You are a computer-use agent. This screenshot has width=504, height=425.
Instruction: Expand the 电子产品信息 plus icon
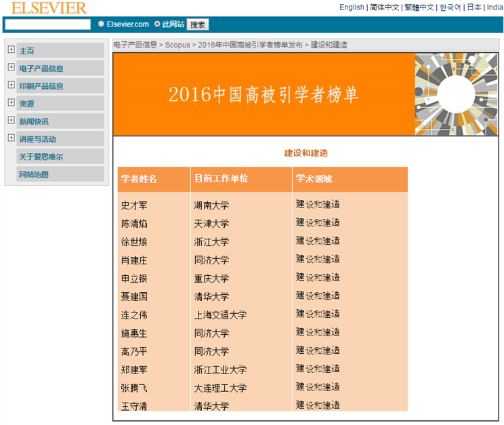click(x=12, y=67)
